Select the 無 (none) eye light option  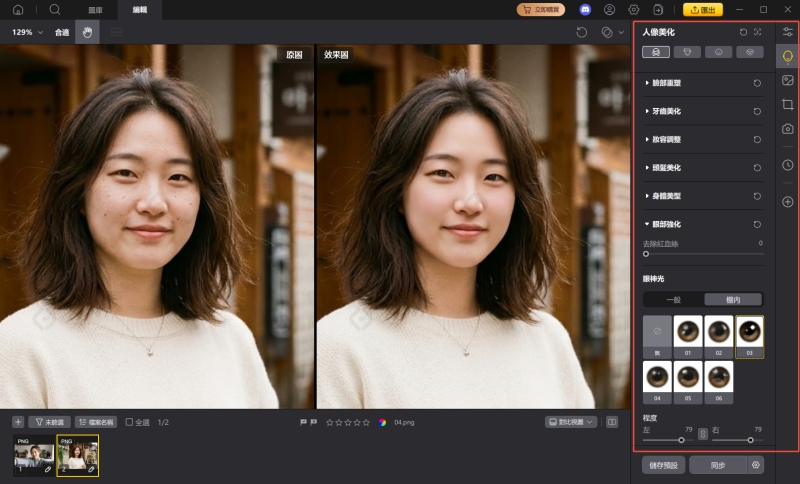(x=657, y=337)
